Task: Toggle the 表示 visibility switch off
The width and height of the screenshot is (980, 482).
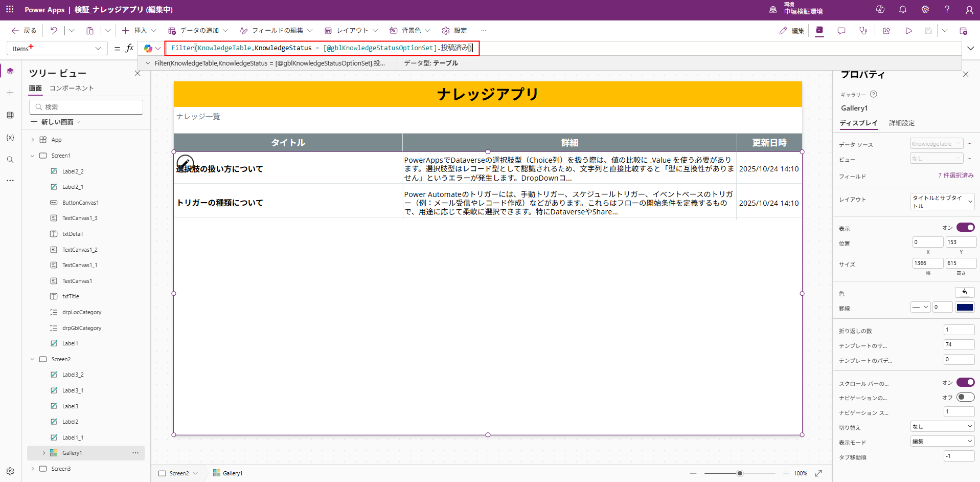Action: [965, 227]
